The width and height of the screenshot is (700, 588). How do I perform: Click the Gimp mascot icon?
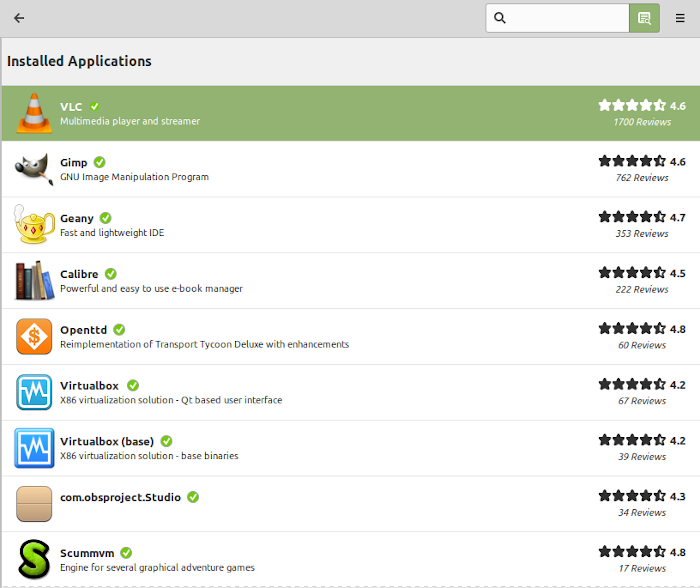click(33, 169)
